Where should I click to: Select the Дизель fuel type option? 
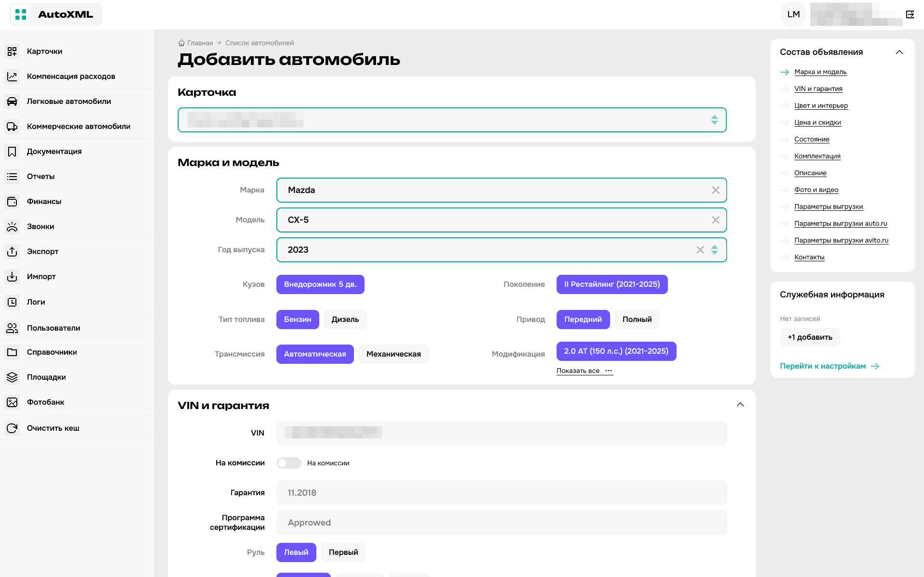(345, 319)
